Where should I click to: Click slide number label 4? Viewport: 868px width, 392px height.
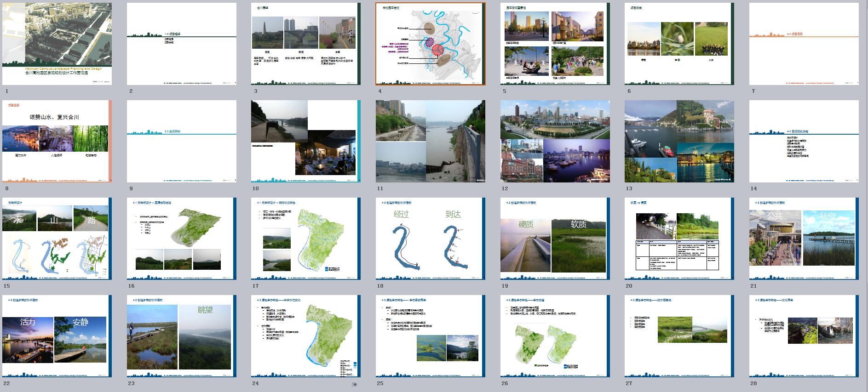pos(380,91)
